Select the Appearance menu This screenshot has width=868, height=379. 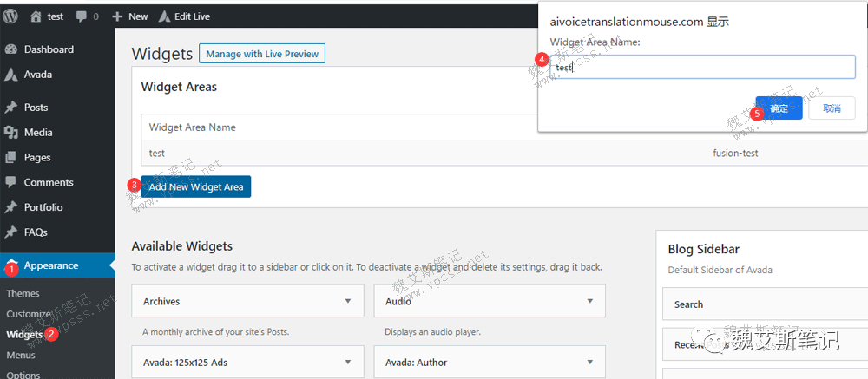pos(57,265)
